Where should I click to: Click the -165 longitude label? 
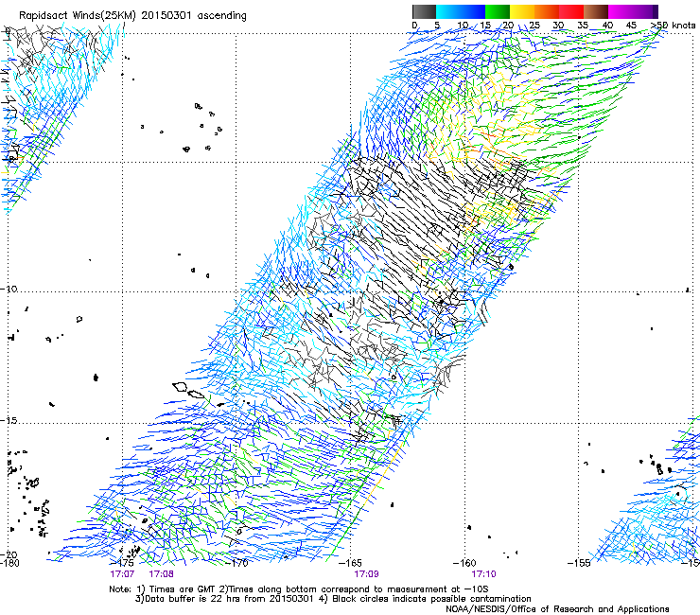click(350, 563)
